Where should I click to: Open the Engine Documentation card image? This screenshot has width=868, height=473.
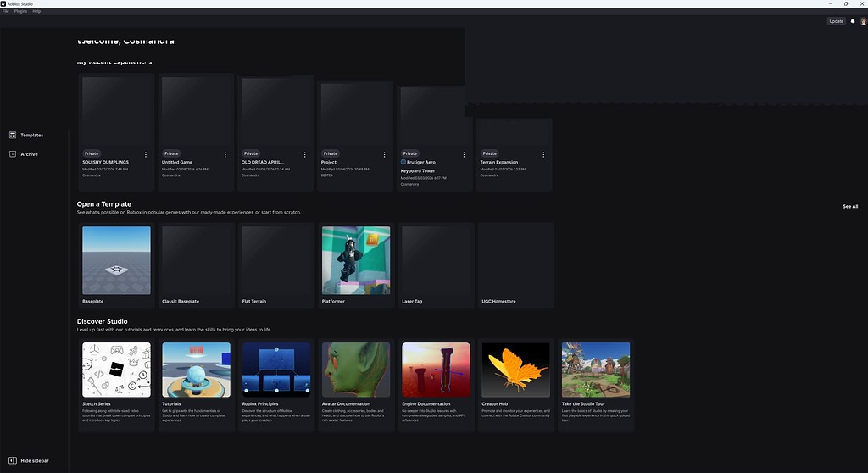pos(436,370)
